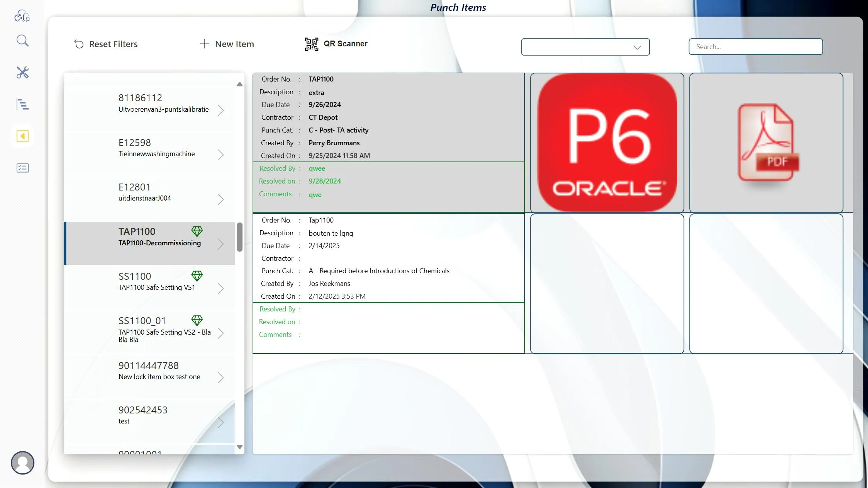868x488 pixels.
Task: Select SS1100 order title
Action: coord(135,276)
